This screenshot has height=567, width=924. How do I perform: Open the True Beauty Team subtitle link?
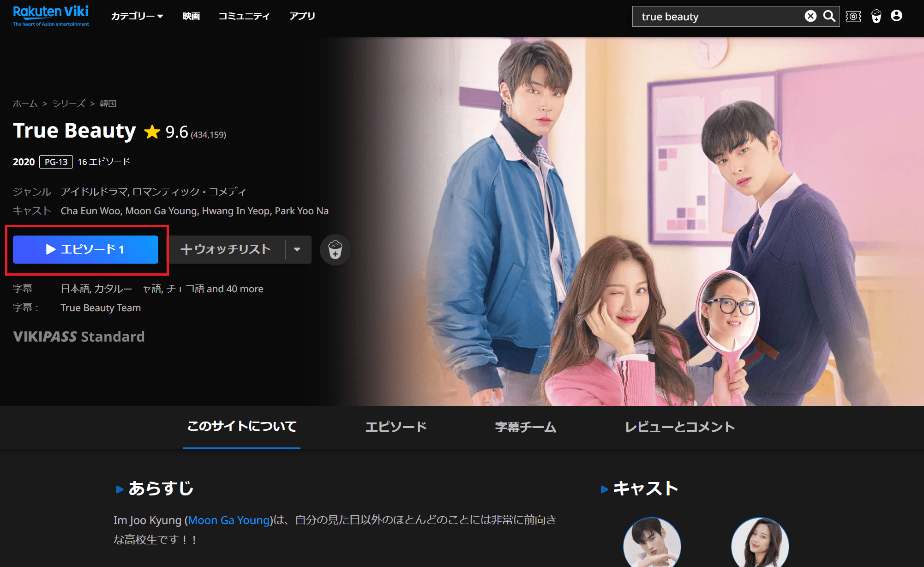[x=101, y=308]
